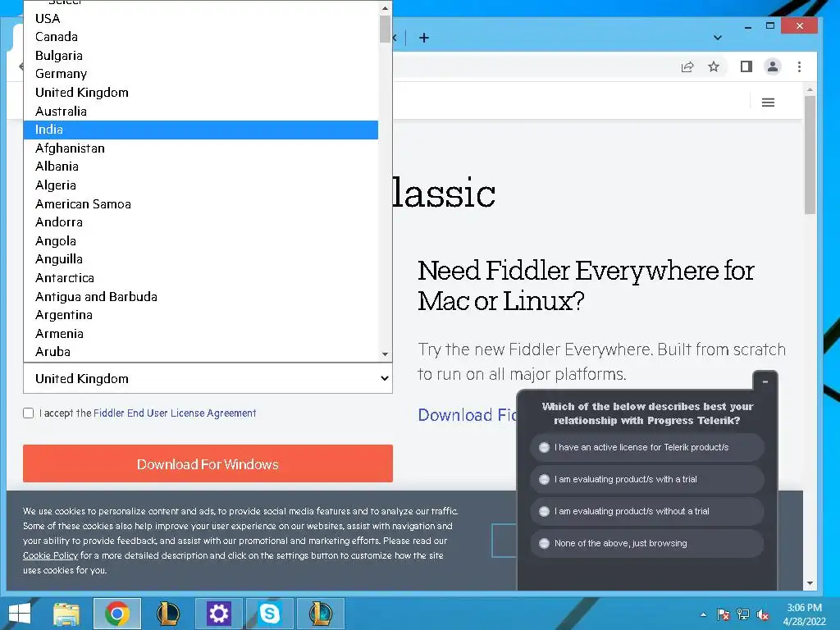840x630 pixels.
Task: Click the tab search chevron
Action: pos(718,38)
